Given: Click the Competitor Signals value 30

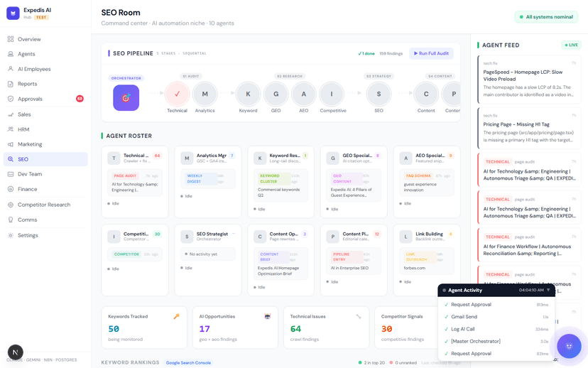Looking at the screenshot, I should [x=386, y=329].
